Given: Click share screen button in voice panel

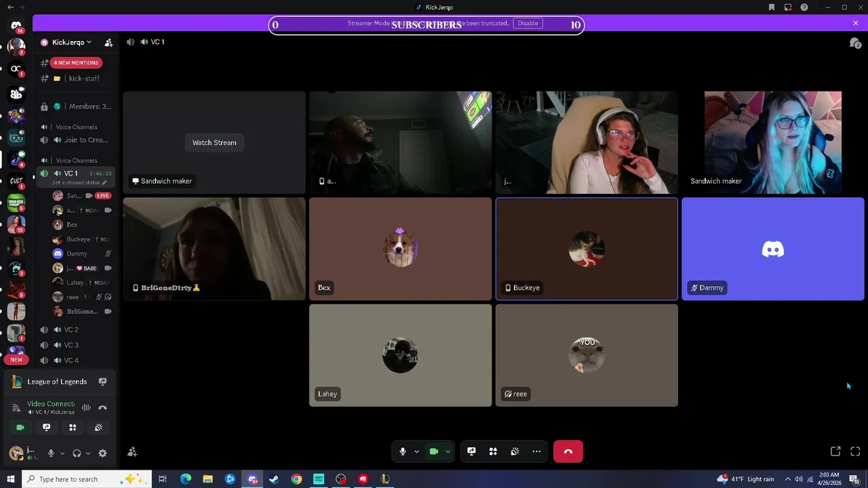Looking at the screenshot, I should (46, 428).
